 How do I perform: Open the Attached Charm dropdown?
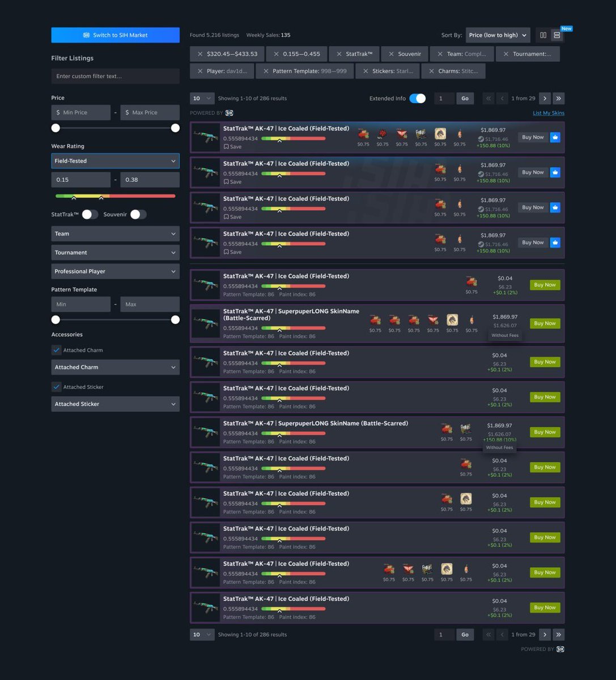click(115, 367)
